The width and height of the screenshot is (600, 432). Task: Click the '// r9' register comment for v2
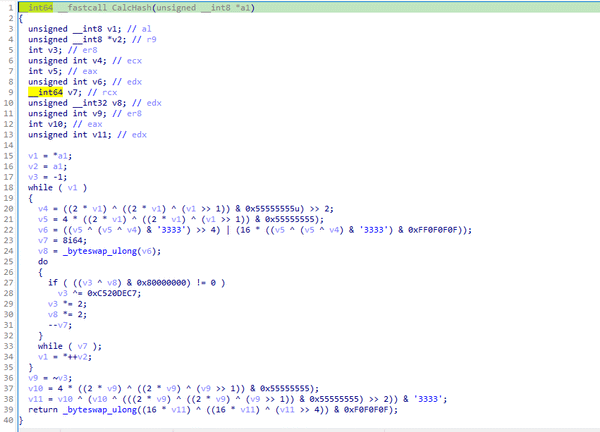(x=144, y=39)
